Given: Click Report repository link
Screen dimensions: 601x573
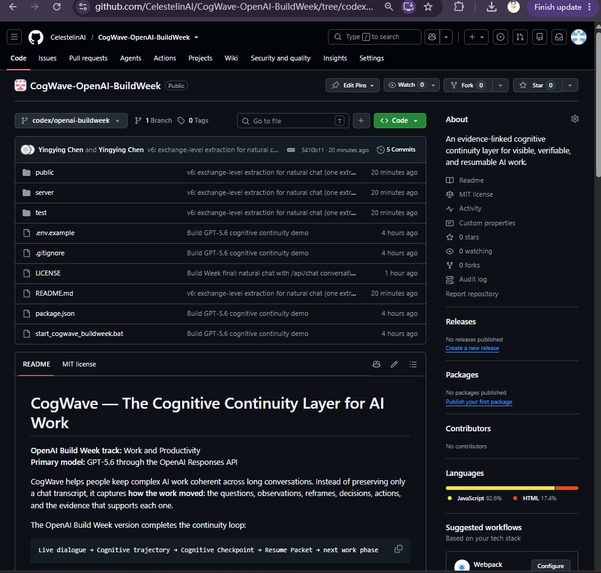Looking at the screenshot, I should click(x=472, y=294).
